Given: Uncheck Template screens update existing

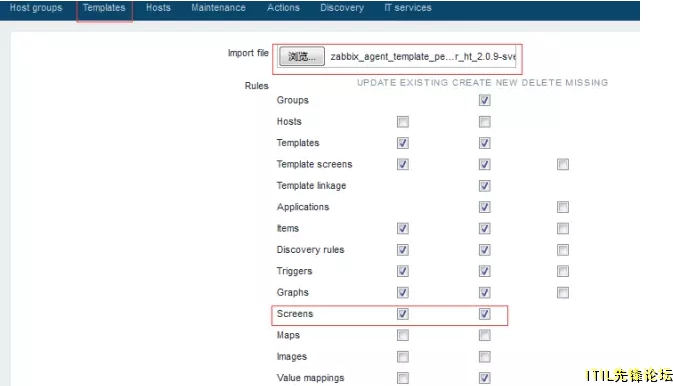Looking at the screenshot, I should pos(403,164).
